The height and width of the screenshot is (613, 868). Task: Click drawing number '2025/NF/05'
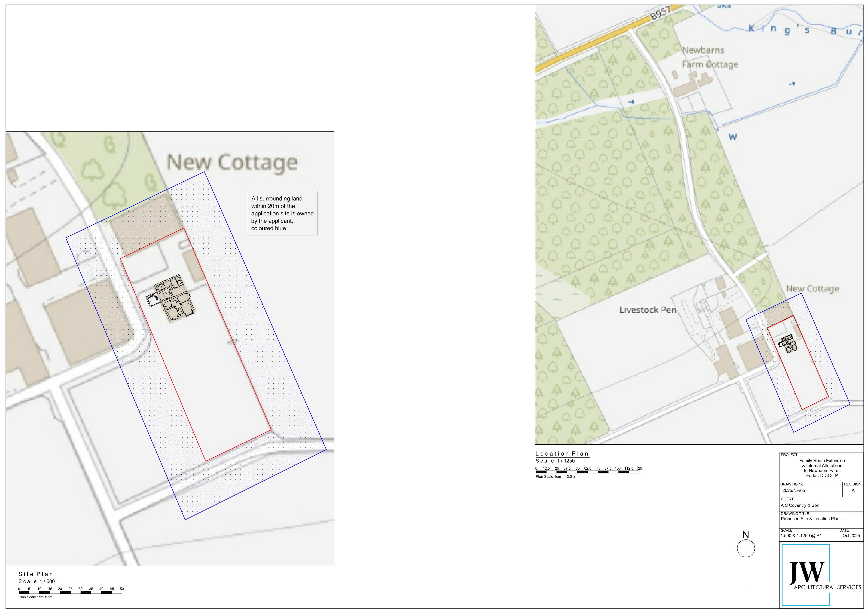[x=794, y=491]
